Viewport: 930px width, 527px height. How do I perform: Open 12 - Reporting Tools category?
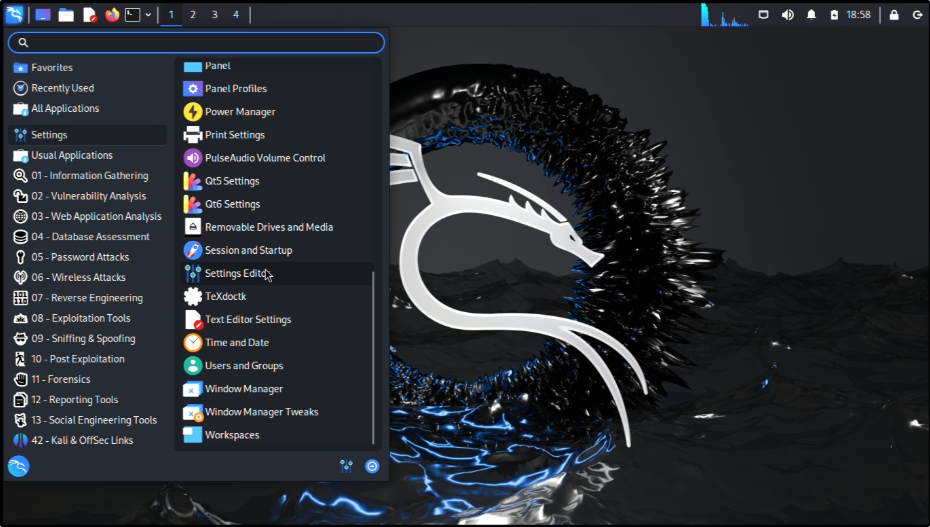pos(87,400)
